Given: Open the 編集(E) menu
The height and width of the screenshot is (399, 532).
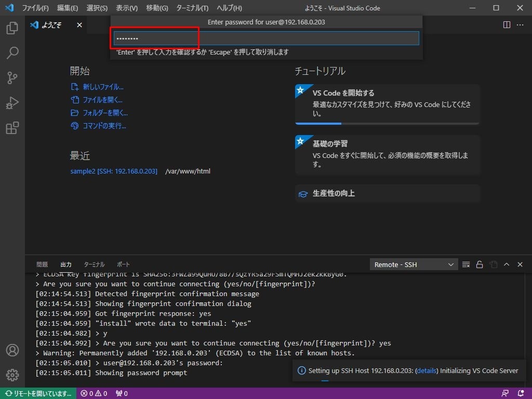Looking at the screenshot, I should point(68,8).
